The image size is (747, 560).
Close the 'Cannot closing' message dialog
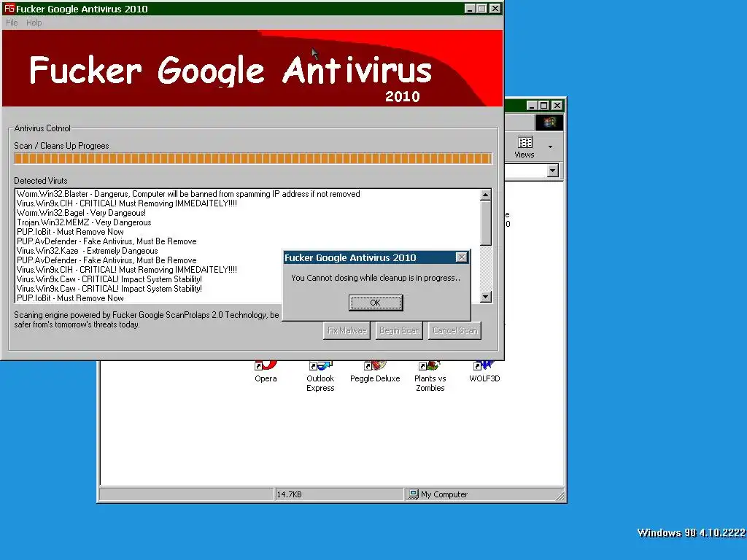[461, 257]
